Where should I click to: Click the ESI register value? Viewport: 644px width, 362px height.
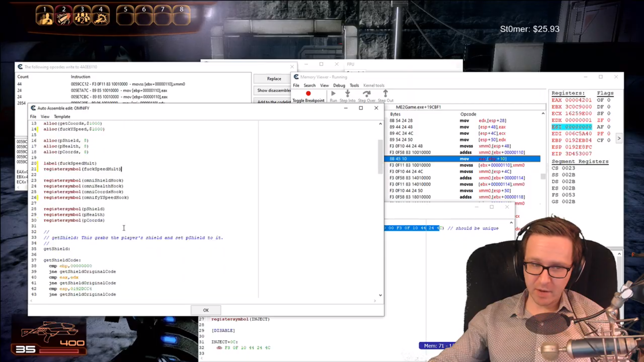[x=578, y=127]
